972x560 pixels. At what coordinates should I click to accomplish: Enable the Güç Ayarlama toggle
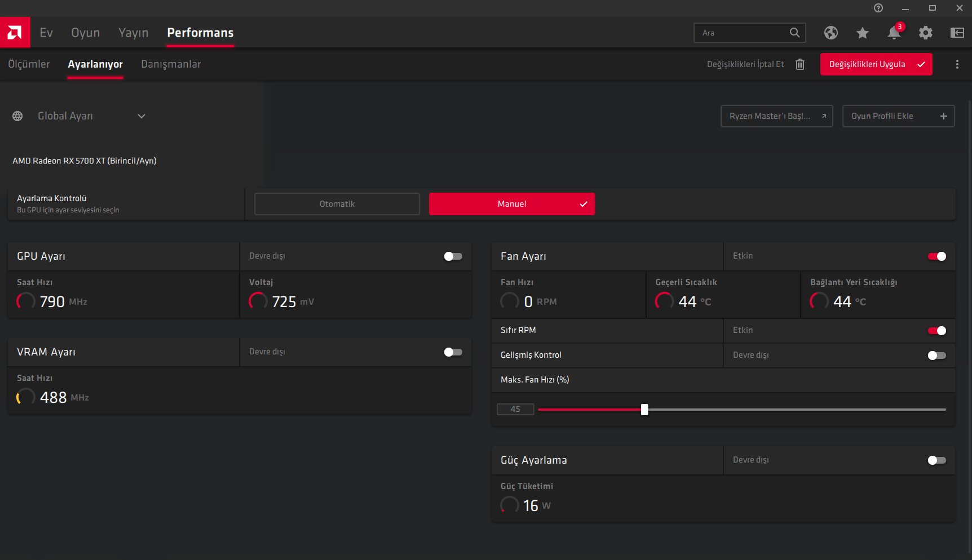tap(937, 460)
